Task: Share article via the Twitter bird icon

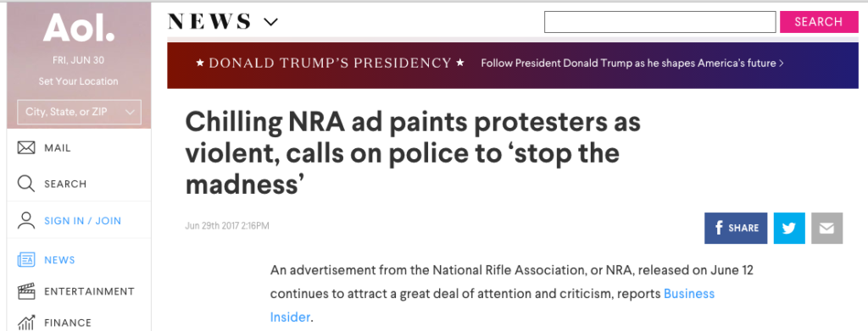Action: pyautogui.click(x=789, y=228)
